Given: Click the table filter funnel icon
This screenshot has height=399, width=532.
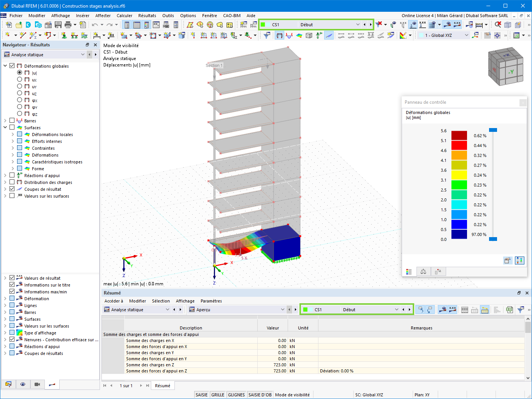Looking at the screenshot, I should [x=521, y=310].
